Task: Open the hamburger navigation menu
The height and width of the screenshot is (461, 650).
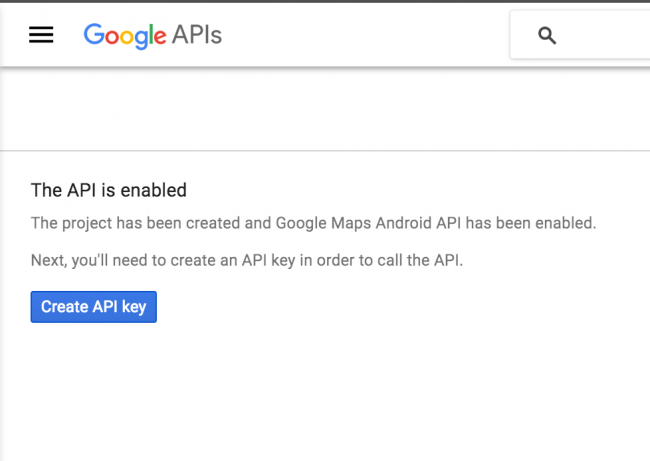Action: point(41,35)
